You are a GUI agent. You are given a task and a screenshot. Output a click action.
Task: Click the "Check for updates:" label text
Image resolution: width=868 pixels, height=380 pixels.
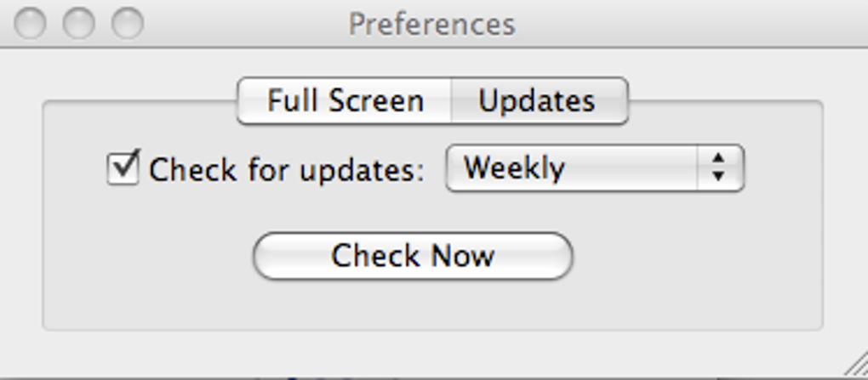click(x=286, y=170)
